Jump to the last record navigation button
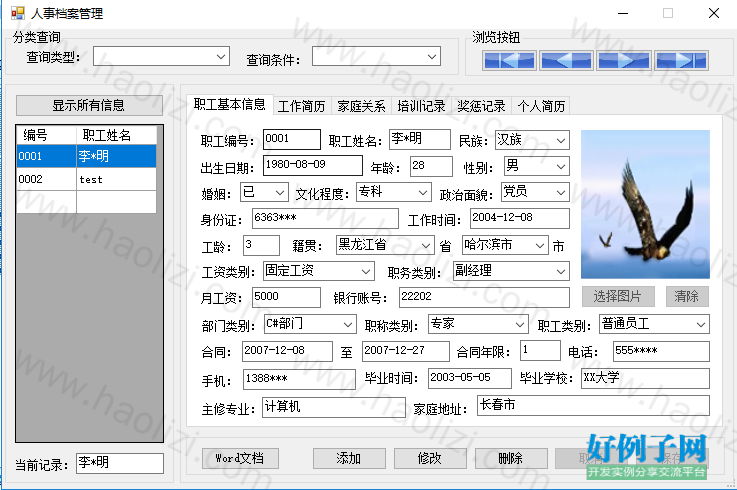The image size is (737, 490). pos(681,60)
